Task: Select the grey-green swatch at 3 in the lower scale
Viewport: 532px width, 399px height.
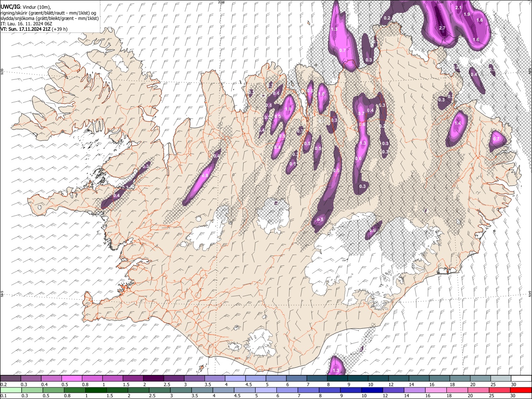Action: coord(181,390)
